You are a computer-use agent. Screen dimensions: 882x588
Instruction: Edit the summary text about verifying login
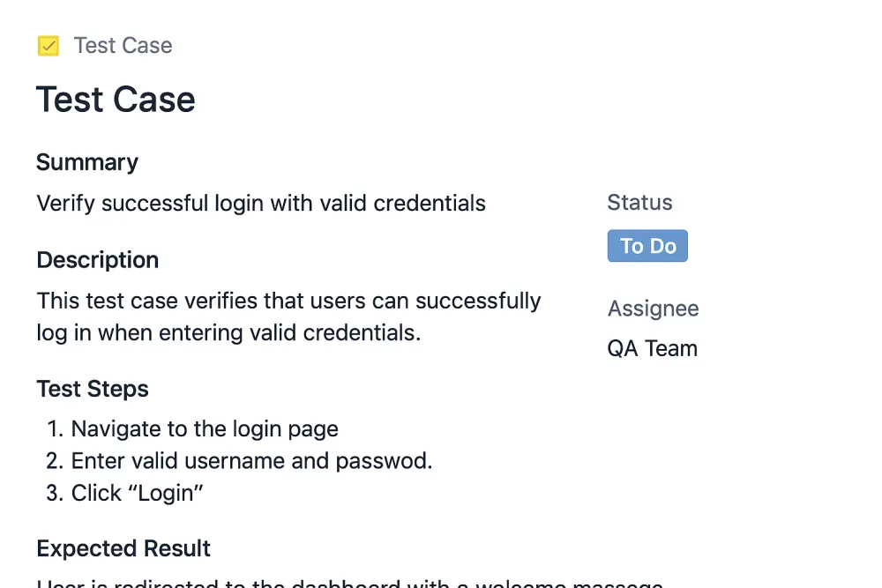[261, 204]
